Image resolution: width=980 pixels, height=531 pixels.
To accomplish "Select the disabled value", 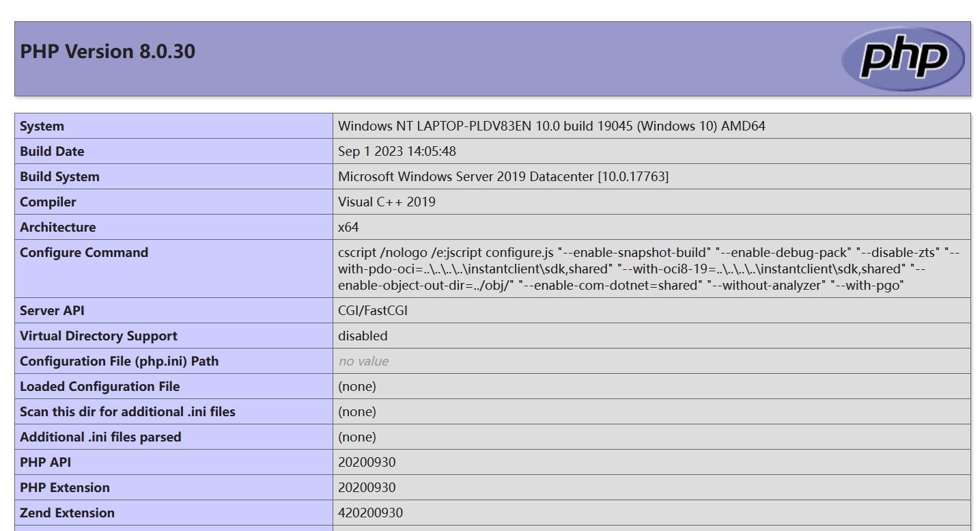I will tap(363, 336).
